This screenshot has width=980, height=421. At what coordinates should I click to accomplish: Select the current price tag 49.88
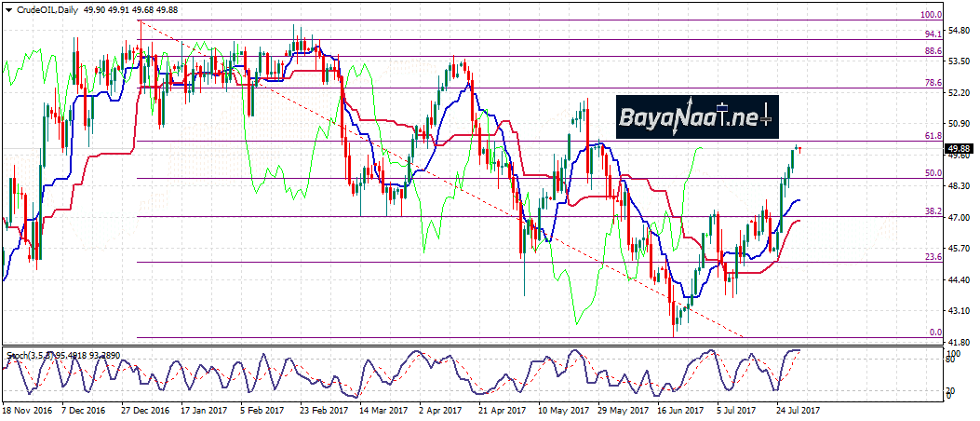[960, 148]
